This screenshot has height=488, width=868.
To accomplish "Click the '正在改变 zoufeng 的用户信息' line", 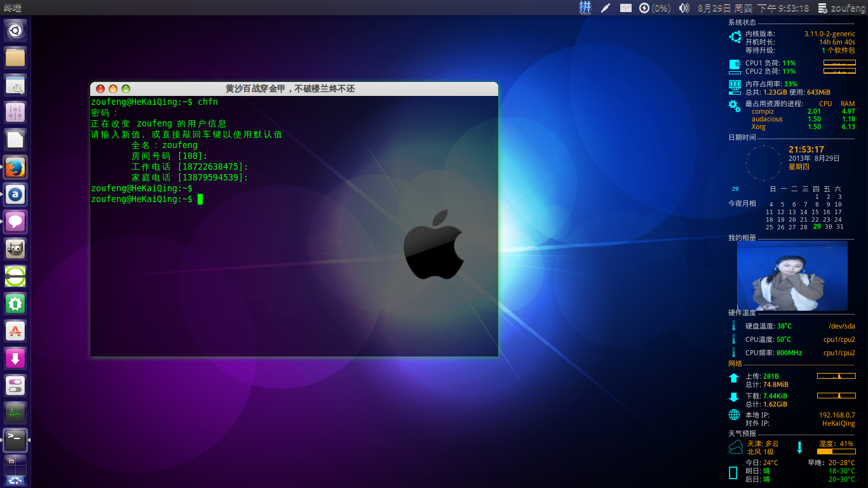I will (159, 124).
